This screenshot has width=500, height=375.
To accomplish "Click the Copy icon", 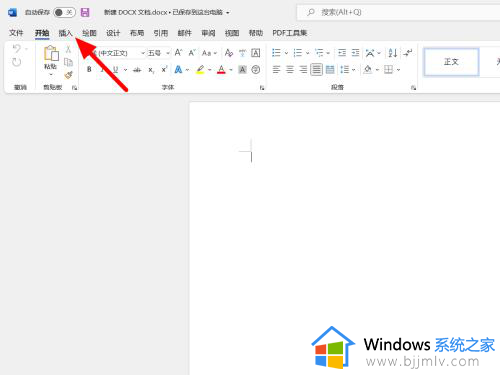I will point(68,62).
